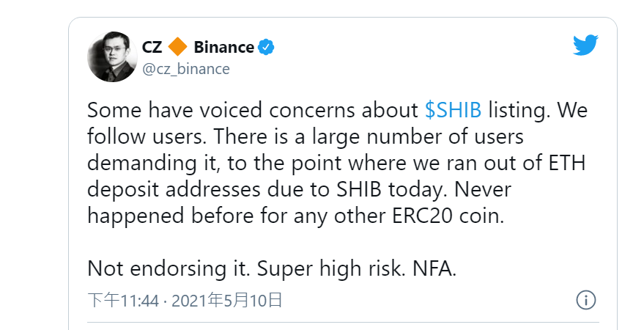The image size is (644, 330).
Task: Click "deposit addresses" words in tweet
Action: pyautogui.click(x=174, y=189)
